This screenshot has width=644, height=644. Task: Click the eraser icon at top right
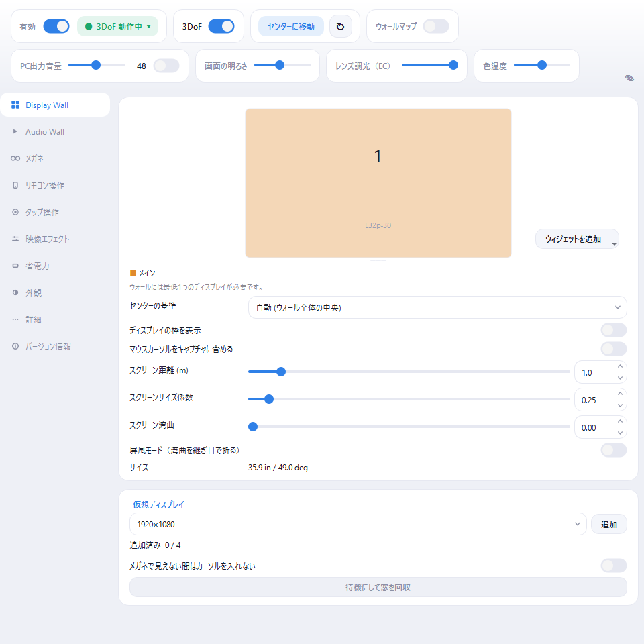click(x=629, y=78)
